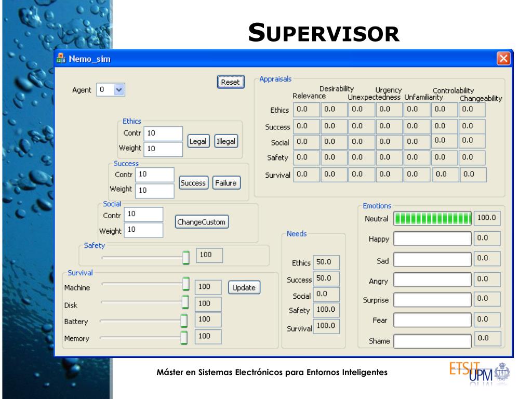
Task: Click the Memory value field showing 100
Action: [x=208, y=337]
